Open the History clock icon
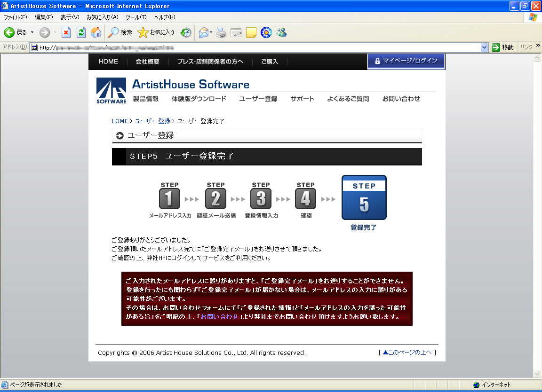The image size is (542, 392). pyautogui.click(x=186, y=32)
